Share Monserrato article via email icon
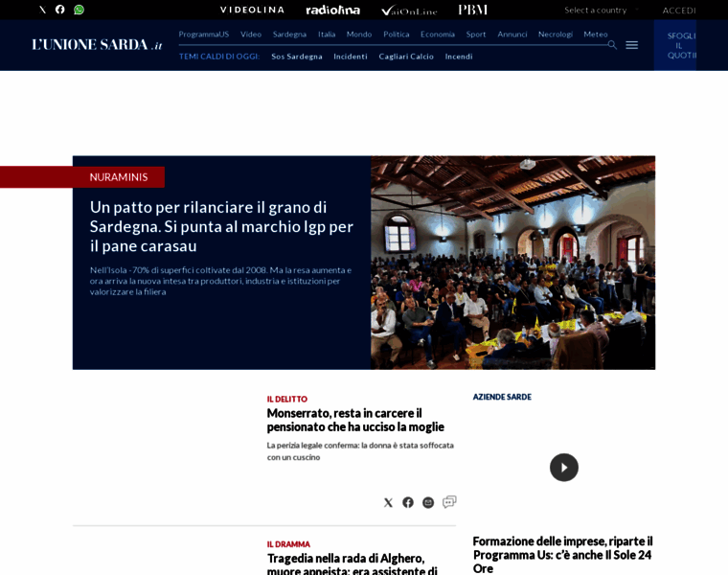The width and height of the screenshot is (728, 575). pyautogui.click(x=428, y=502)
